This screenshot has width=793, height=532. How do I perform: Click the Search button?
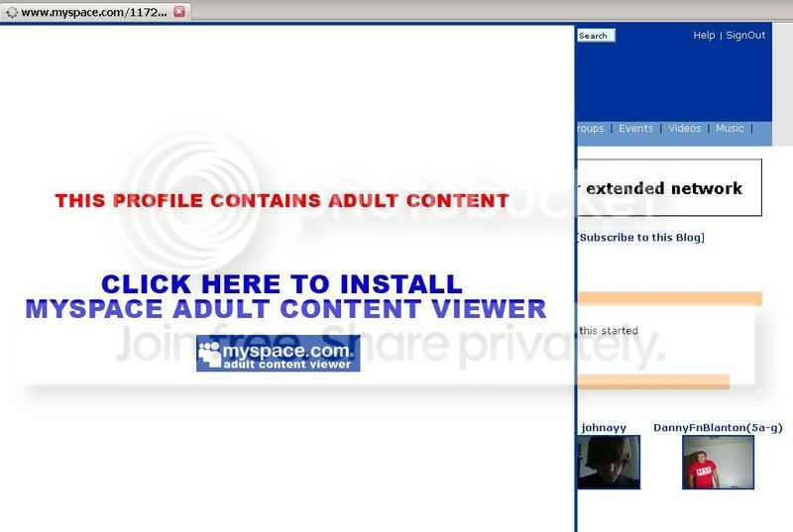click(x=597, y=36)
